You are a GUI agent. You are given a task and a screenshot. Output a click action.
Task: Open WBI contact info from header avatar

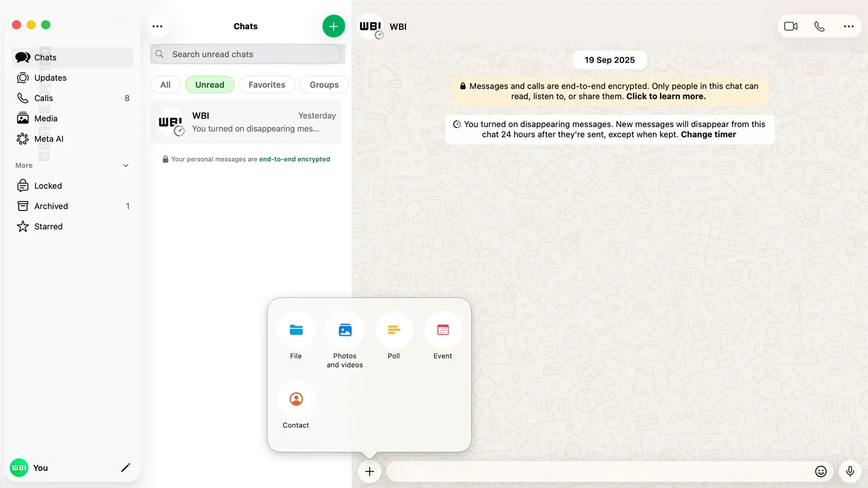pyautogui.click(x=371, y=26)
